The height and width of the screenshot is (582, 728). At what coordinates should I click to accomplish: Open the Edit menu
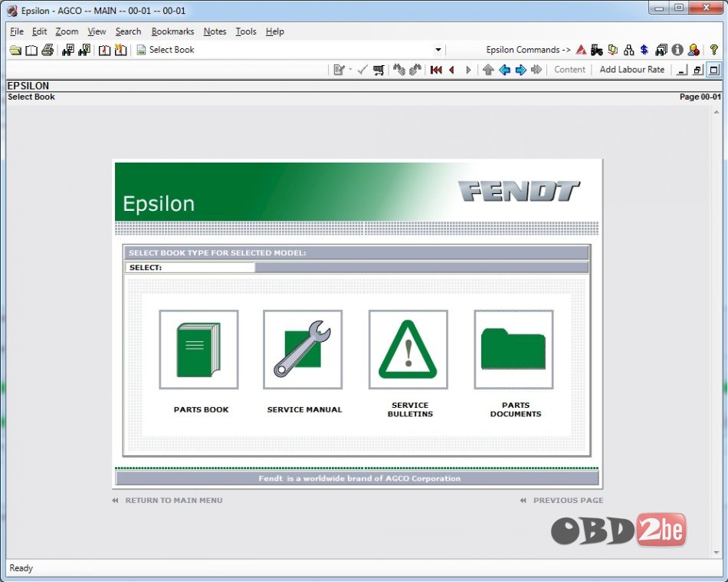[x=39, y=31]
